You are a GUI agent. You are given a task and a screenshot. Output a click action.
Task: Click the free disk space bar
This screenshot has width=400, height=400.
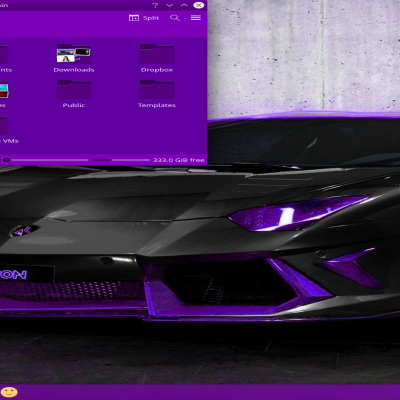(x=122, y=160)
